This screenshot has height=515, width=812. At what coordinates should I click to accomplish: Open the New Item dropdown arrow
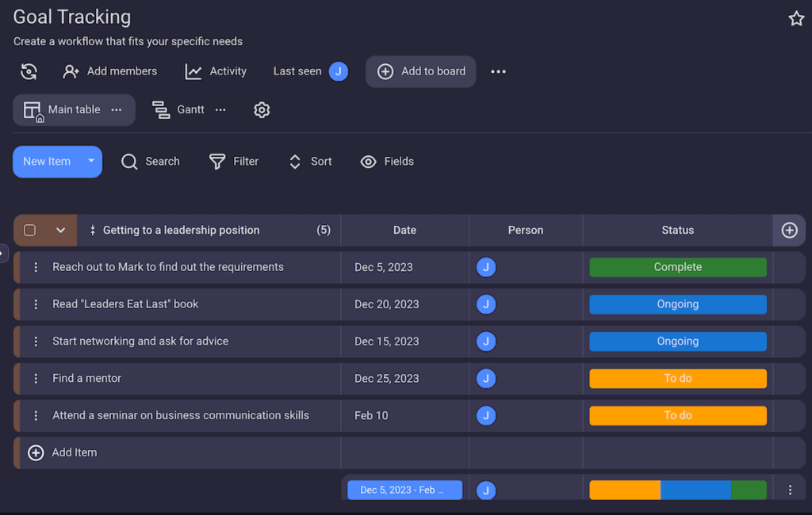coord(91,162)
